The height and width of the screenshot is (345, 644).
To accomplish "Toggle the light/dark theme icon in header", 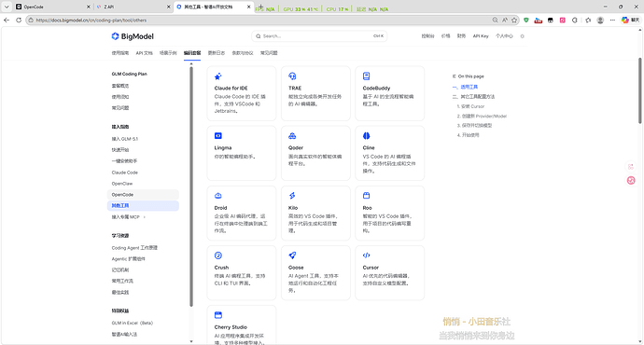I will [x=522, y=36].
